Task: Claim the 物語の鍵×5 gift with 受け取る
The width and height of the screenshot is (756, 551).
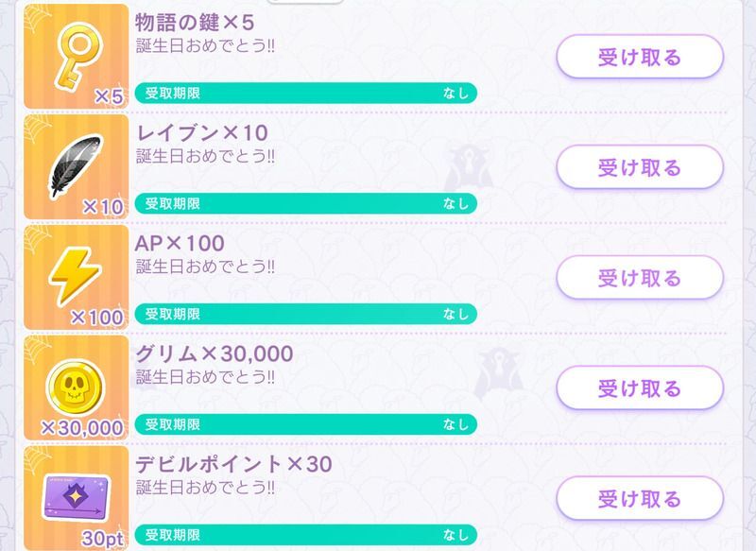Action: point(639,58)
